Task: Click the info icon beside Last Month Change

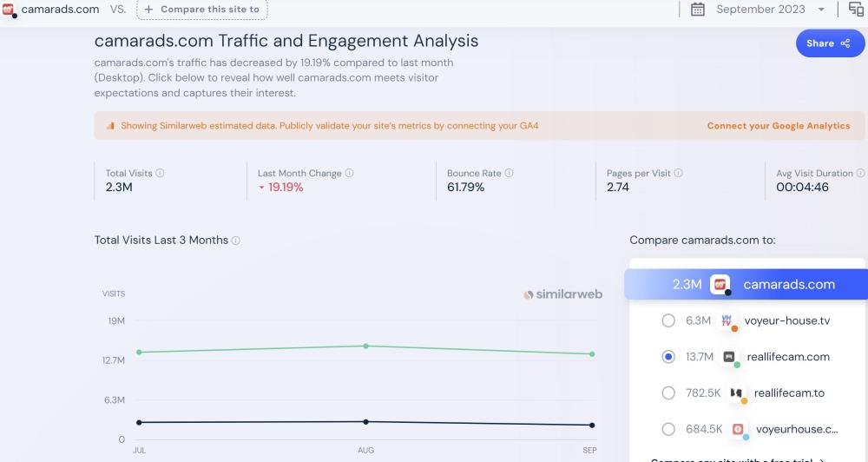Action: point(350,174)
